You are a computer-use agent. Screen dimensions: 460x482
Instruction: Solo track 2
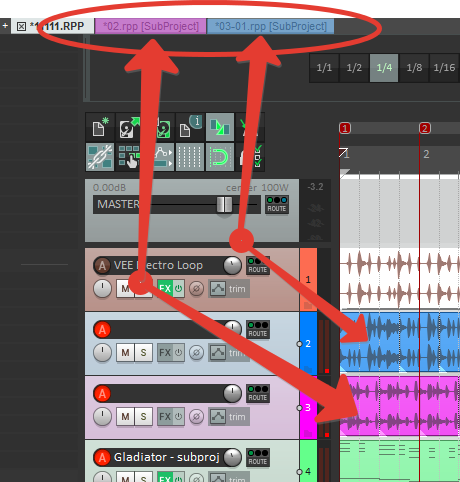coord(143,353)
